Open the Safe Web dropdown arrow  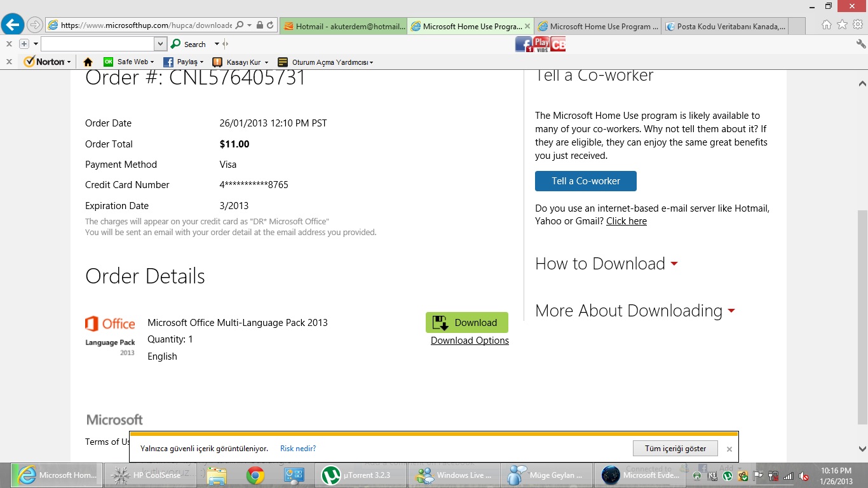pyautogui.click(x=152, y=62)
